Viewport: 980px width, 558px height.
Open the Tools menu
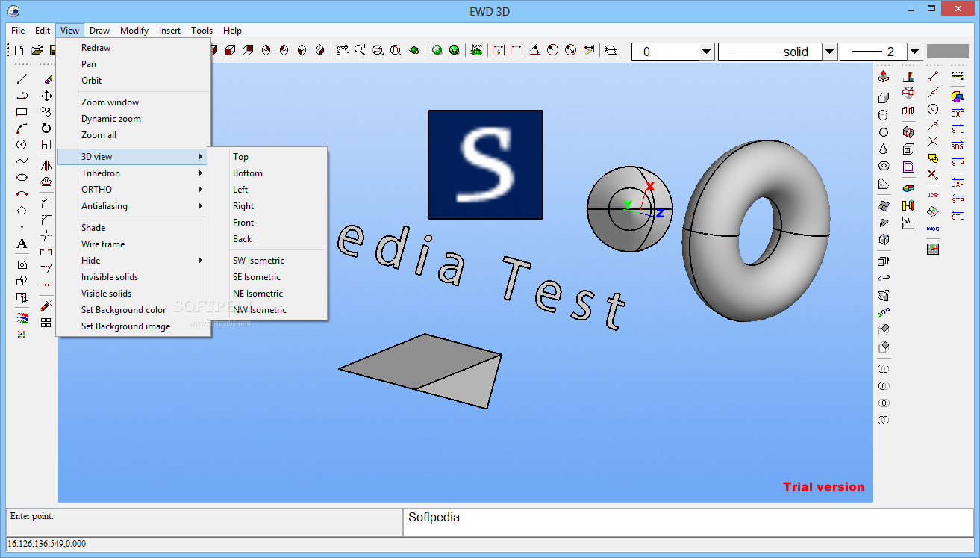(x=202, y=31)
